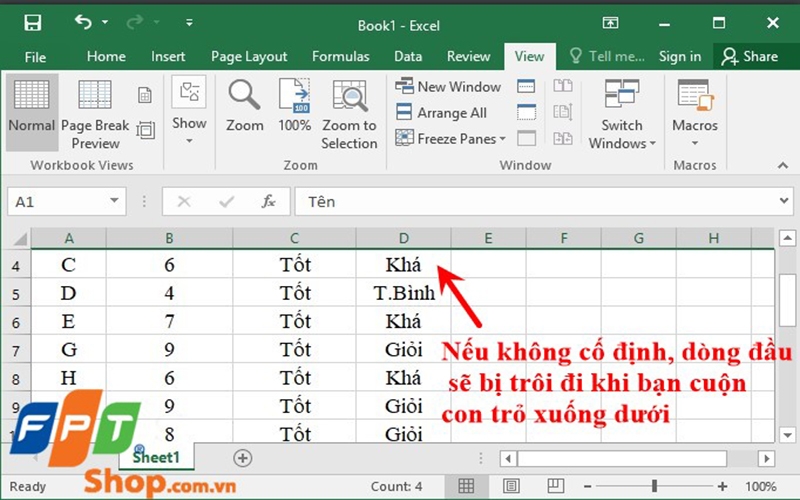The image size is (800, 500).
Task: Click the cell with letter G
Action: click(x=69, y=350)
